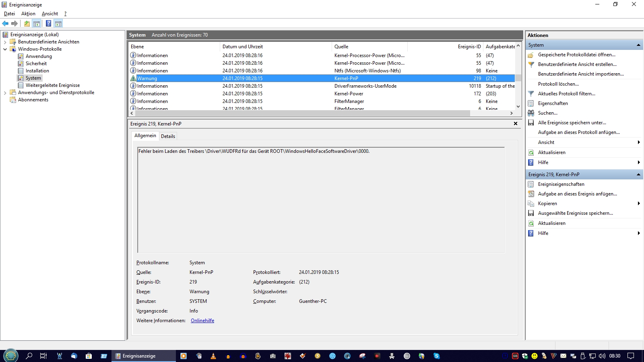Screen dimensions: 644x362
Task: Sort events by the Ebene column header
Action: tap(174, 47)
